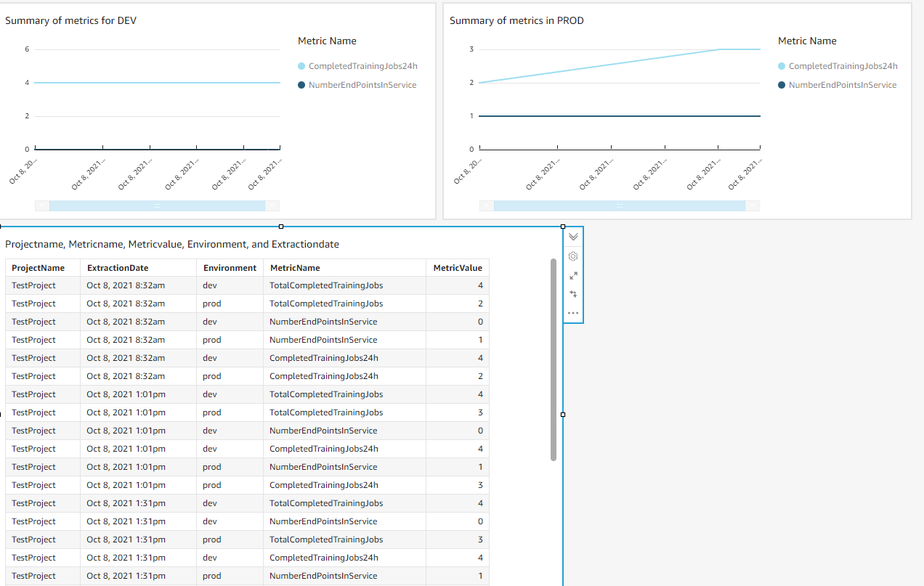Viewport: 924px width, 586px height.
Task: Click the MetricName column header
Action: (295, 268)
